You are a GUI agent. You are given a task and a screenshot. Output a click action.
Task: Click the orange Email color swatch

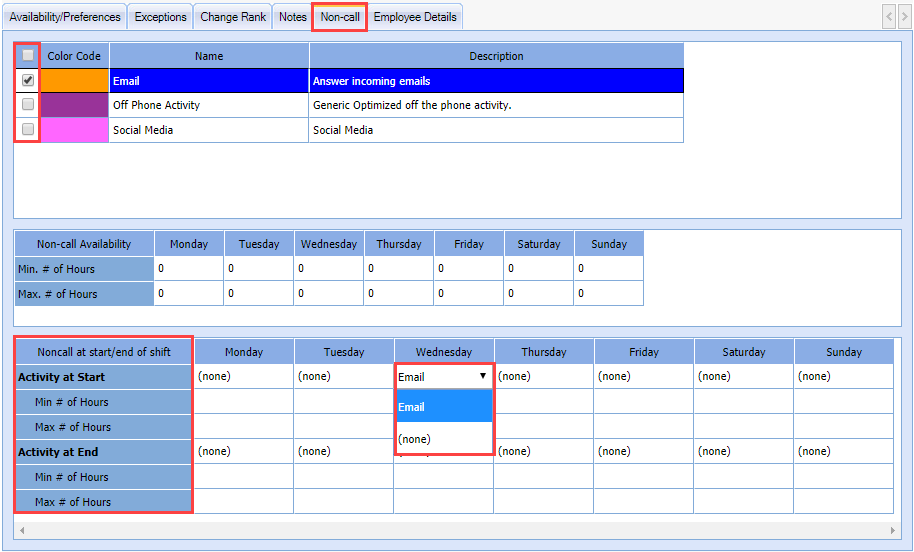tap(74, 81)
